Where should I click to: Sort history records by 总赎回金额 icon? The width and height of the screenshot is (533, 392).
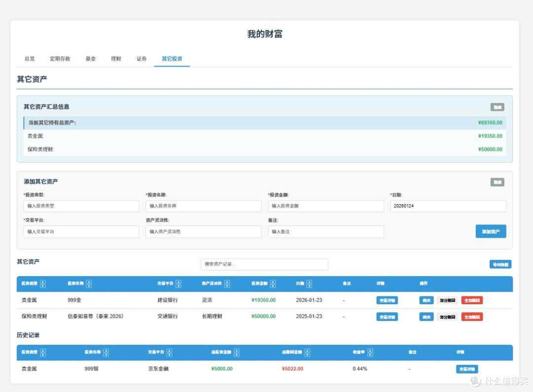(x=307, y=353)
